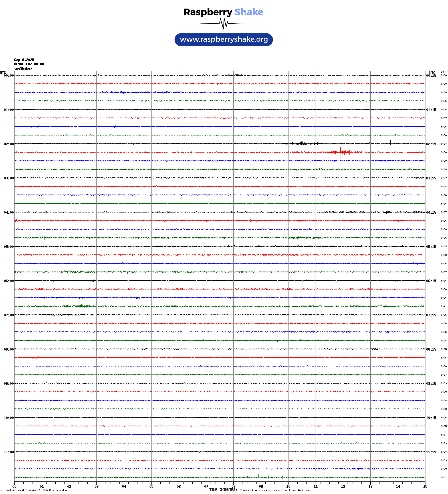The image size is (448, 494).
Task: Click the '10:00' left time label
Action: point(9,418)
